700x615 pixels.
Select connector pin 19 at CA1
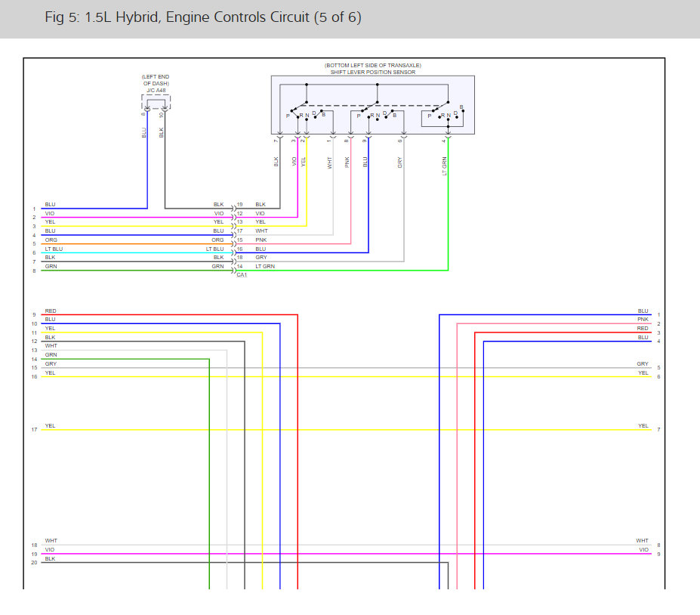(239, 205)
